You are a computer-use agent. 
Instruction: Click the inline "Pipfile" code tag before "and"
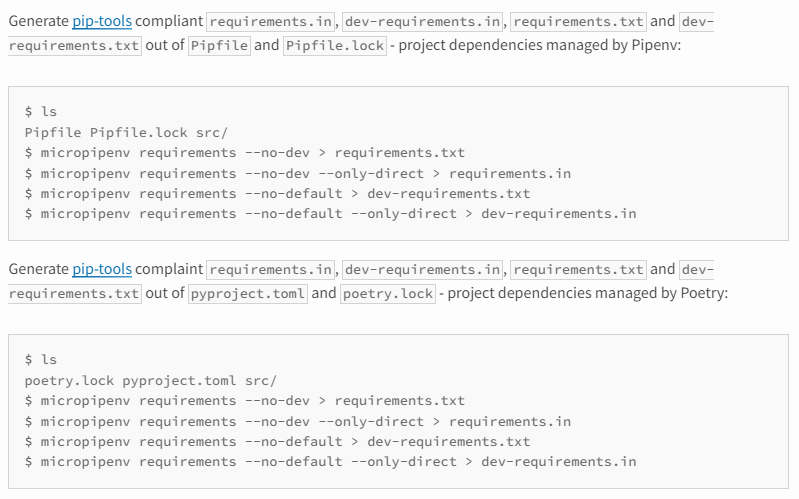pos(219,46)
